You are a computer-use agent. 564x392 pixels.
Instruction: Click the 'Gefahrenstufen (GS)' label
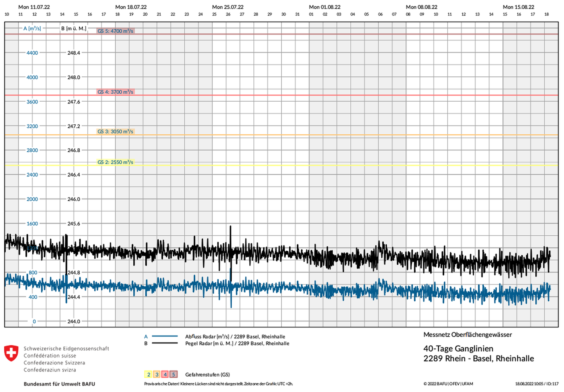point(207,375)
